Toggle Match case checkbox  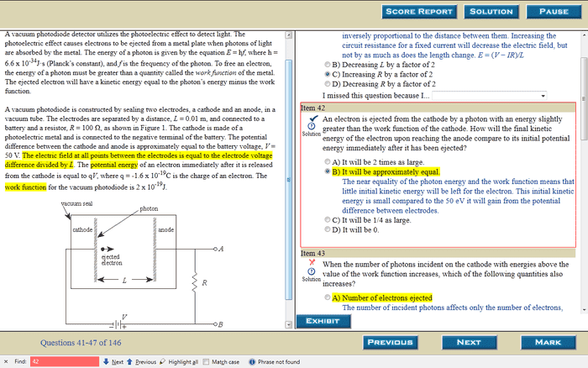tap(206, 361)
